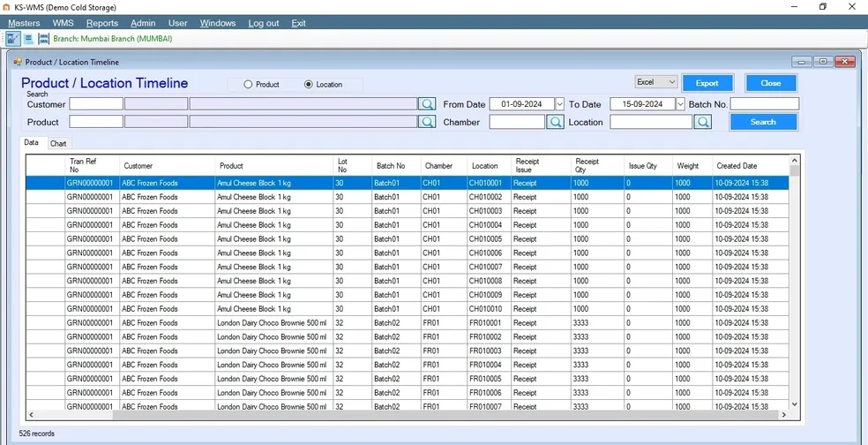This screenshot has height=445, width=868.
Task: Click the Export button
Action: click(707, 83)
